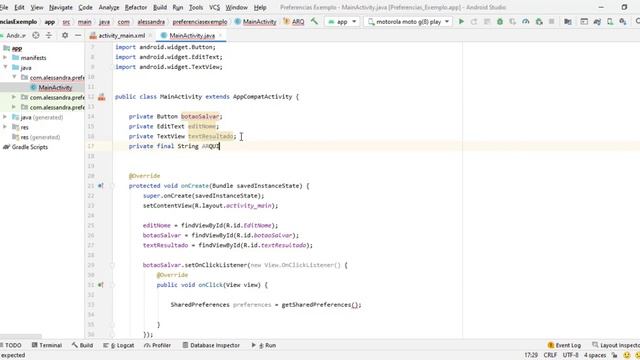The width and height of the screenshot is (640, 360).
Task: Close the activity_main.xml tab
Action: coord(150,36)
